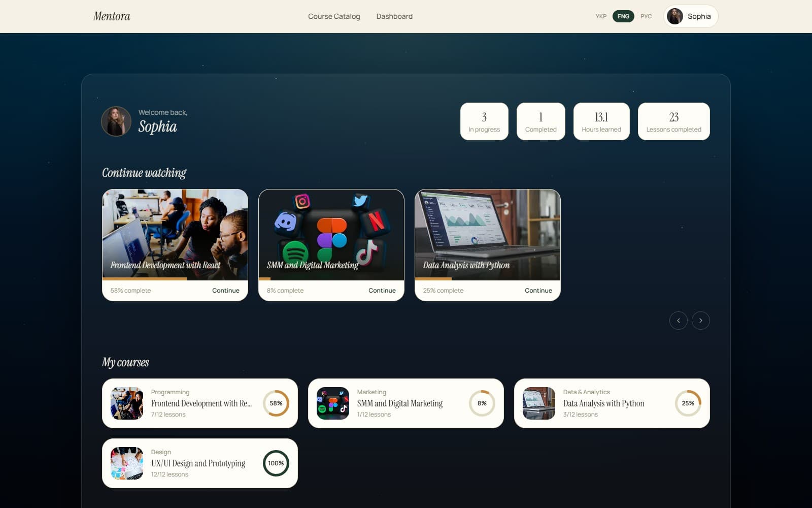Click the In progress stat card
This screenshot has width=812, height=508.
pyautogui.click(x=484, y=121)
